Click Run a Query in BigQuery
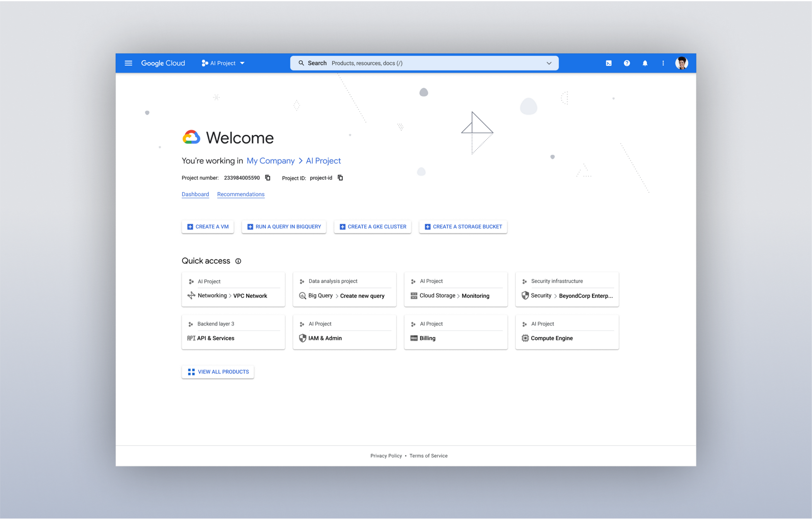 pyautogui.click(x=284, y=227)
